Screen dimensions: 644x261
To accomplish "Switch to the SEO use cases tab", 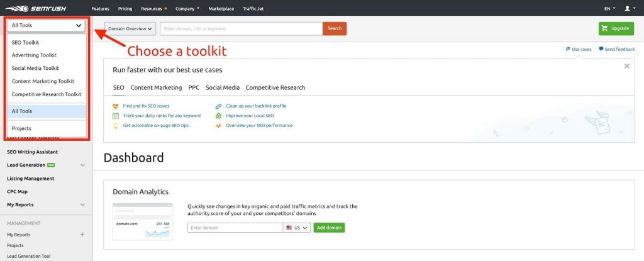I will point(118,87).
